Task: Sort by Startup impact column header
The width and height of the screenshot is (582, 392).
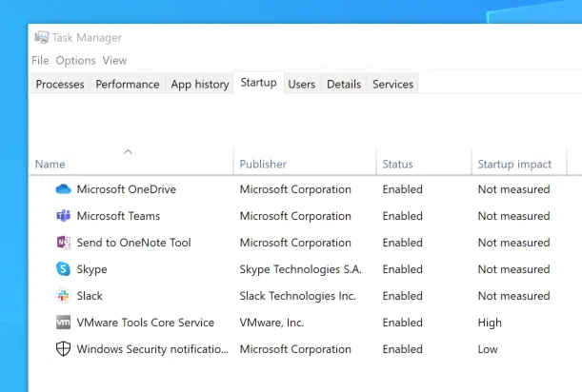Action: [x=514, y=165]
